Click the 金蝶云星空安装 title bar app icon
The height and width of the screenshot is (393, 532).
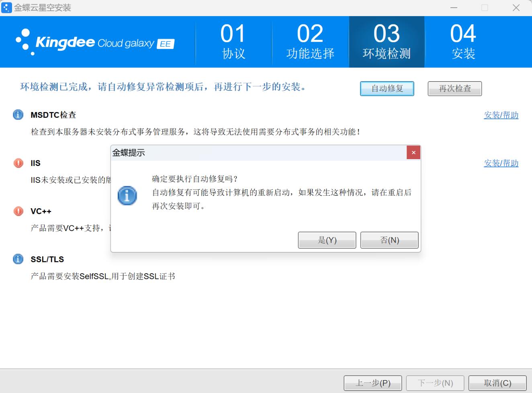click(6, 7)
